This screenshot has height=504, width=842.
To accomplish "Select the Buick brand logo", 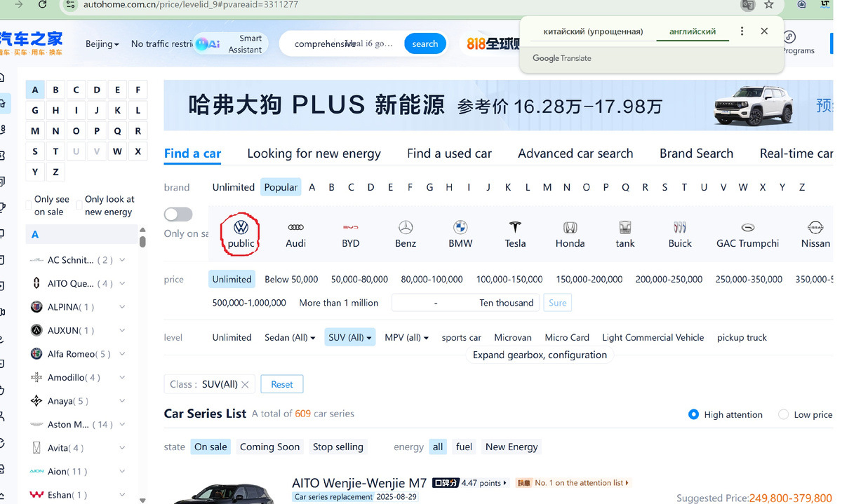I will (x=679, y=227).
